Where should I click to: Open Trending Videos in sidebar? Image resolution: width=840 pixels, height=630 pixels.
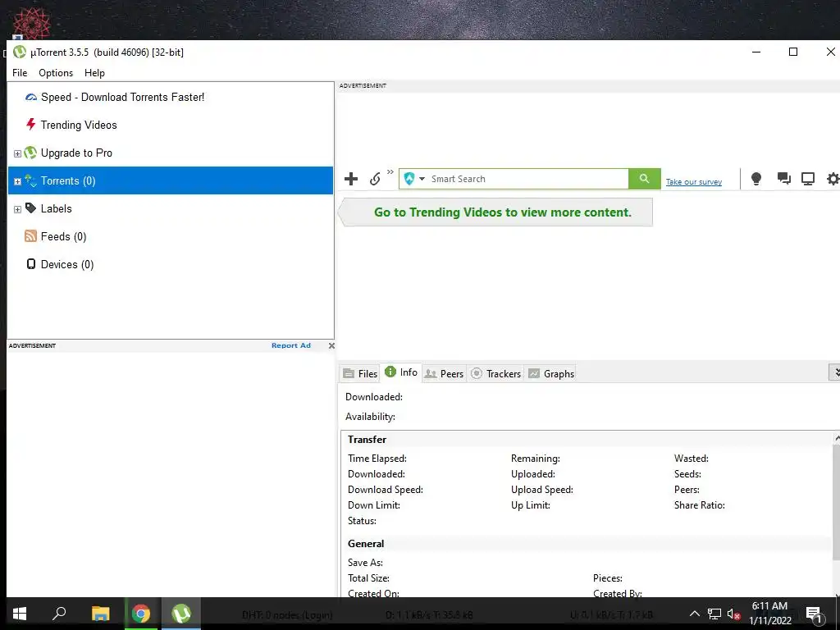coord(79,125)
